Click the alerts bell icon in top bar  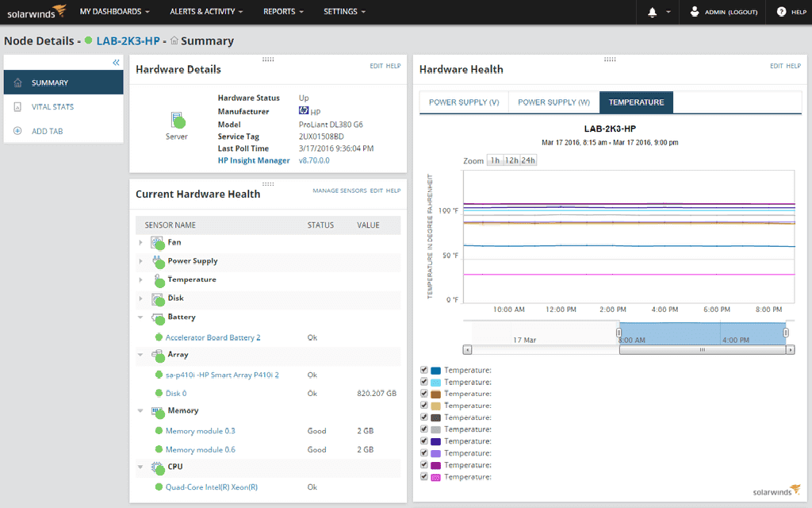653,12
